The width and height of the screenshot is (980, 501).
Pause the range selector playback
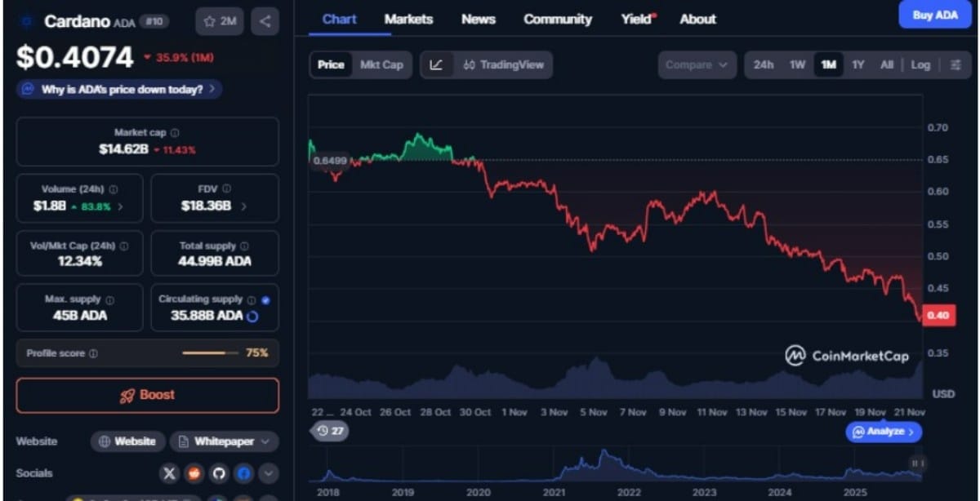917,463
